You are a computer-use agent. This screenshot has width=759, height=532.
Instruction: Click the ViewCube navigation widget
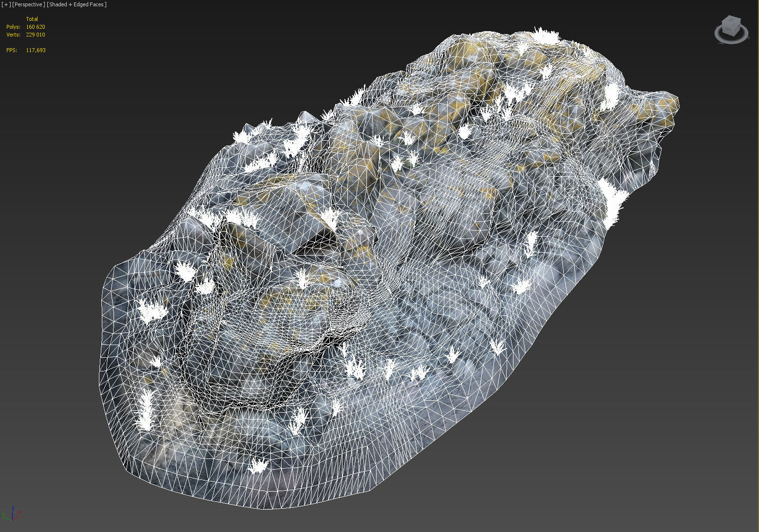pyautogui.click(x=731, y=30)
